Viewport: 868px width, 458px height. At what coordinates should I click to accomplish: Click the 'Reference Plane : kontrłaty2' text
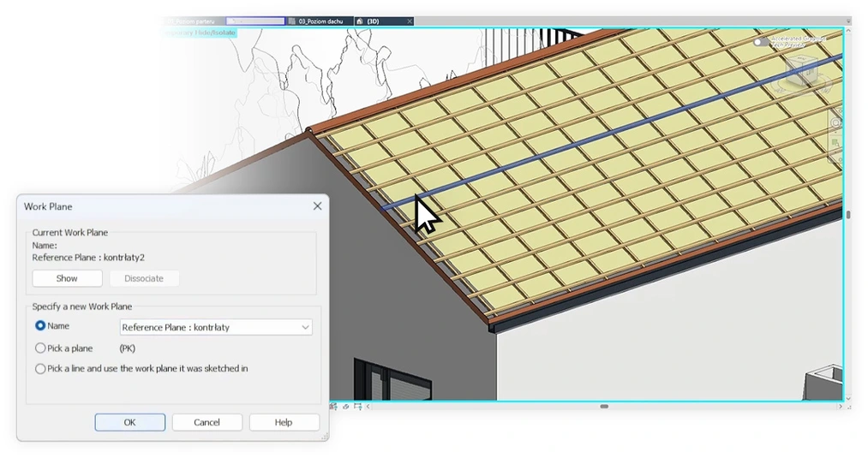click(x=88, y=257)
